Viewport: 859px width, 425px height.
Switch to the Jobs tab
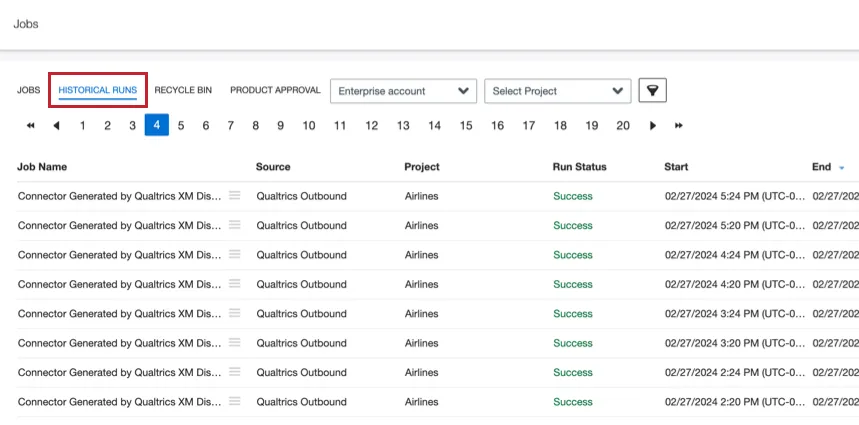[x=29, y=90]
